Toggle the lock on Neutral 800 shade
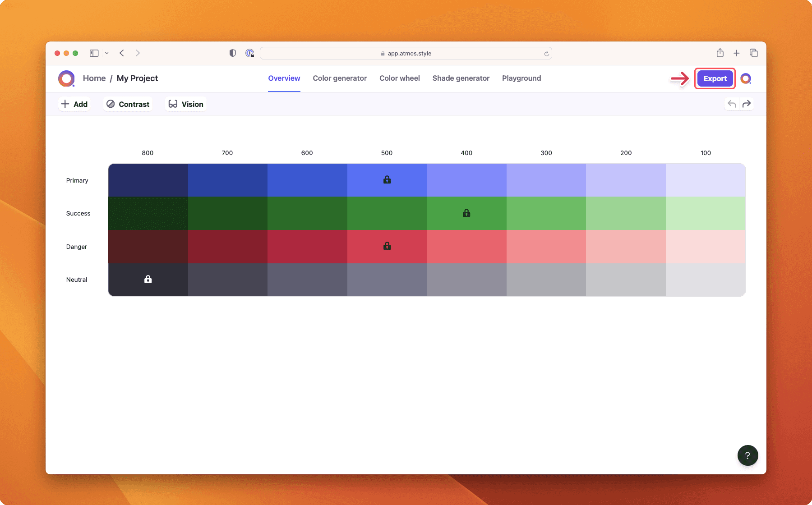812x505 pixels. tap(148, 280)
